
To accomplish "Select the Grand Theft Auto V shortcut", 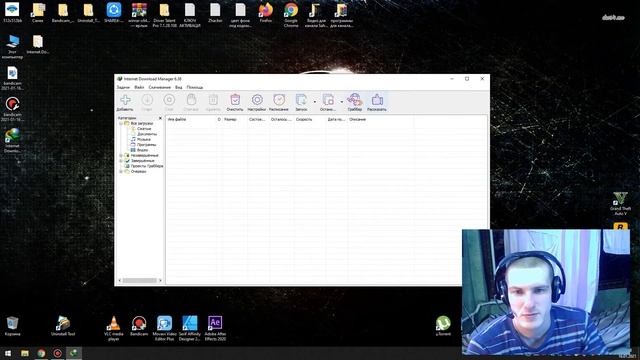I will point(620,204).
